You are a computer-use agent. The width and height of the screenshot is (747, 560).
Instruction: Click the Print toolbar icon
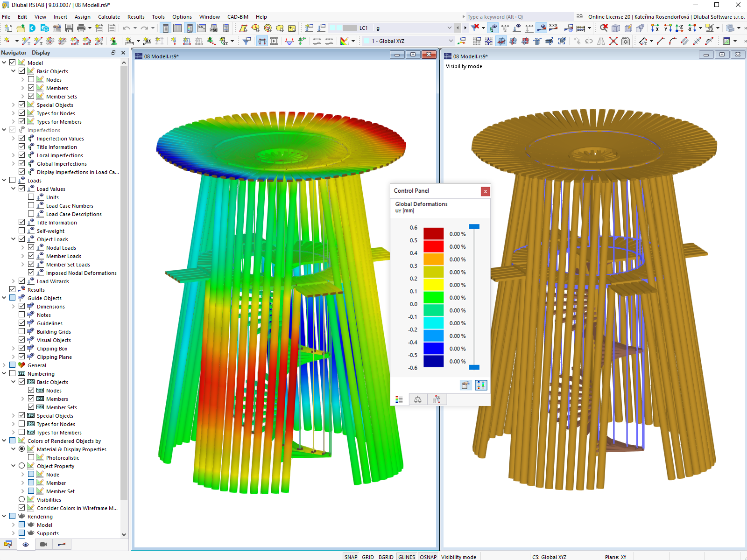(x=81, y=28)
